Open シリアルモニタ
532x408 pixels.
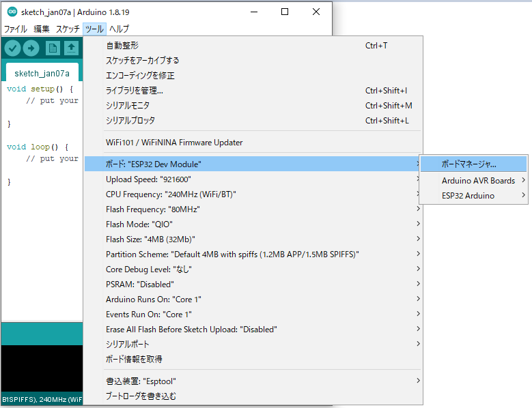[253, 105]
